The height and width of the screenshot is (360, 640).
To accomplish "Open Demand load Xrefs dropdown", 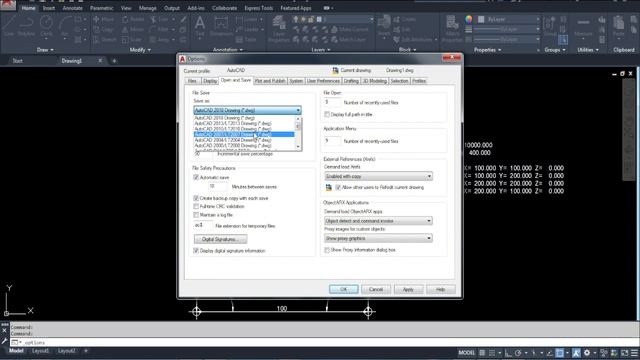I will (378, 176).
